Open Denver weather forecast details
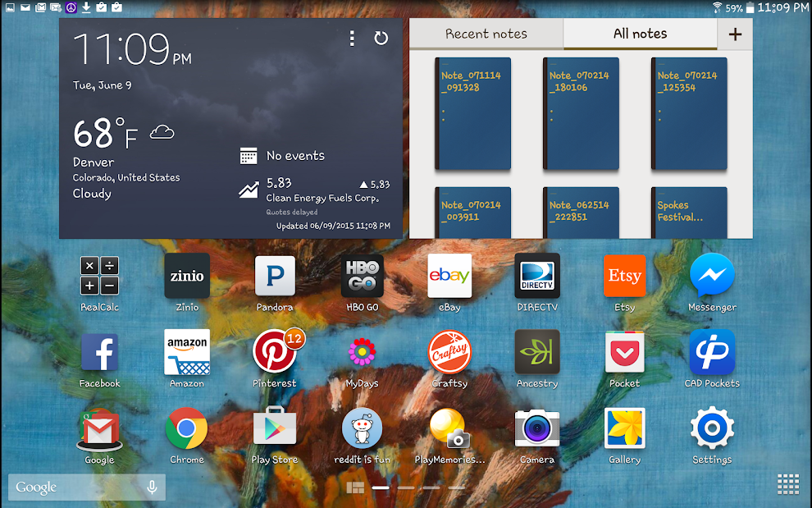Image resolution: width=812 pixels, height=508 pixels. tap(126, 178)
